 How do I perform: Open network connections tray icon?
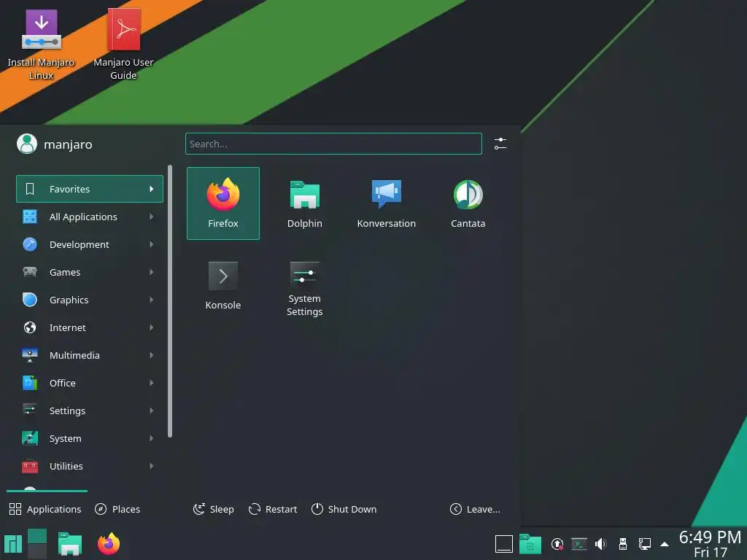click(x=645, y=544)
